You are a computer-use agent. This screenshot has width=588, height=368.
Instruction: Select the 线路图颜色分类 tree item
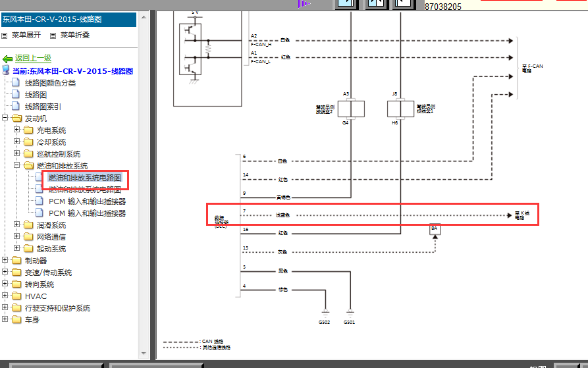(x=50, y=83)
